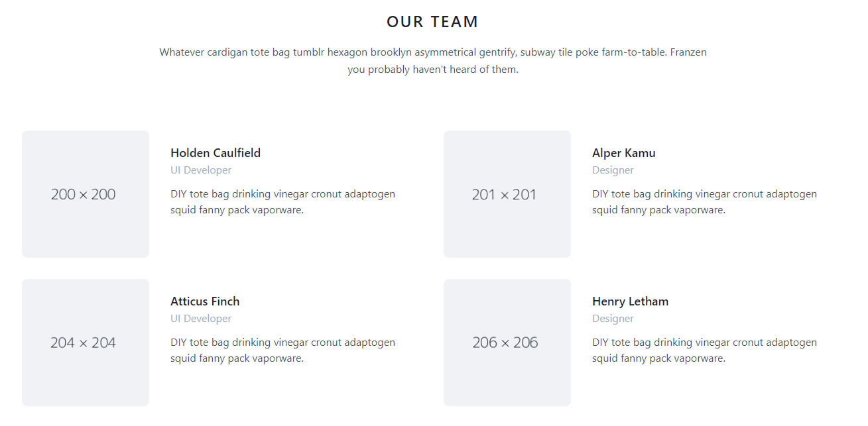Click the 204 × 204 placeholder image
868x426 pixels.
coord(86,343)
